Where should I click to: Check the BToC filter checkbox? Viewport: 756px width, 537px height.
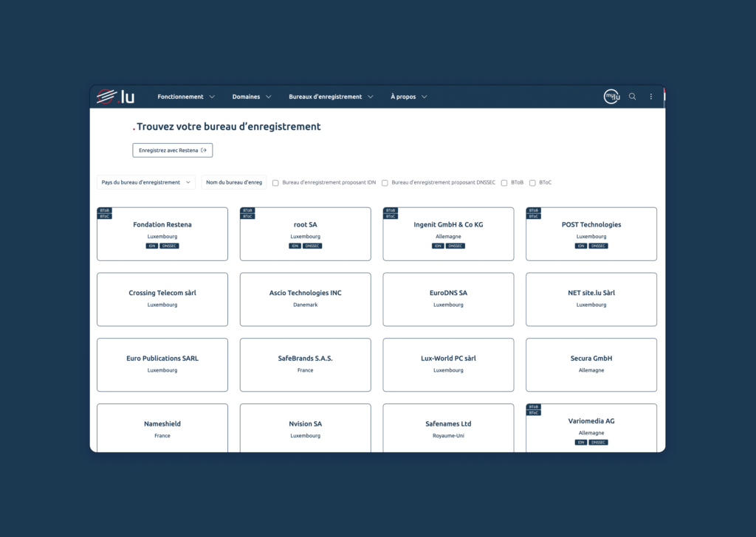pos(532,182)
